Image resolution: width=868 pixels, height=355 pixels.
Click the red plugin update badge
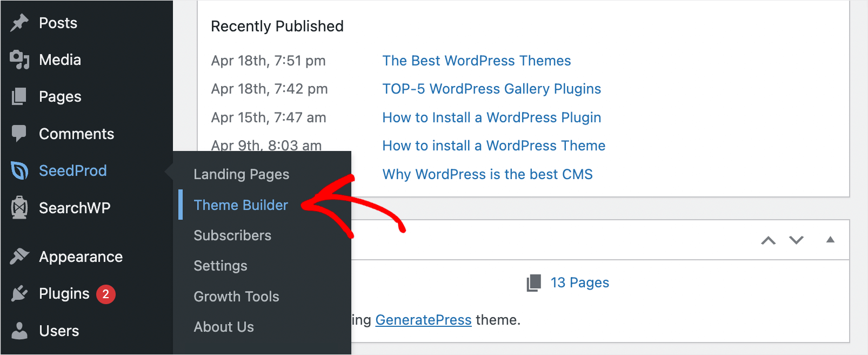pos(106,294)
